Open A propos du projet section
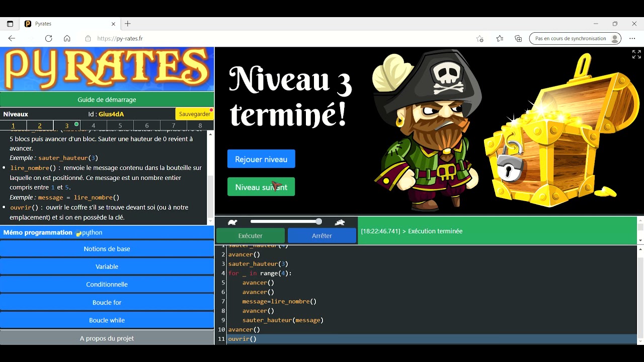This screenshot has width=644, height=362. coord(107,338)
